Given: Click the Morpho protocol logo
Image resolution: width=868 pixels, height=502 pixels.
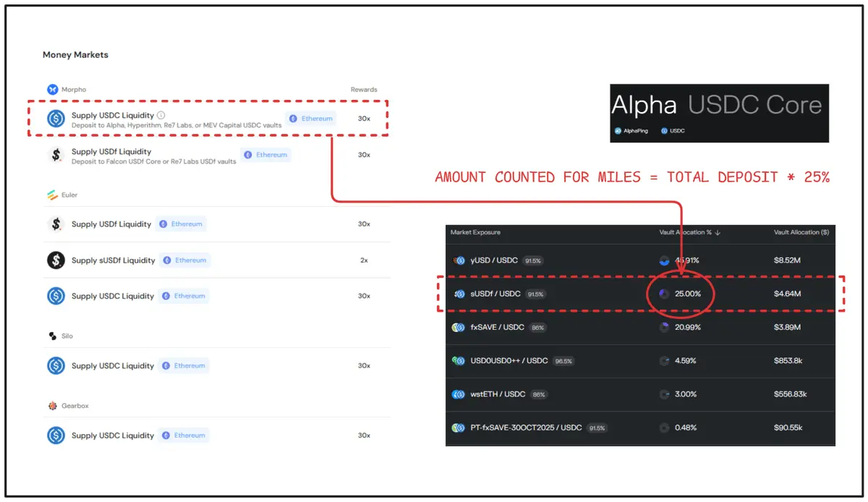Looking at the screenshot, I should [x=52, y=90].
